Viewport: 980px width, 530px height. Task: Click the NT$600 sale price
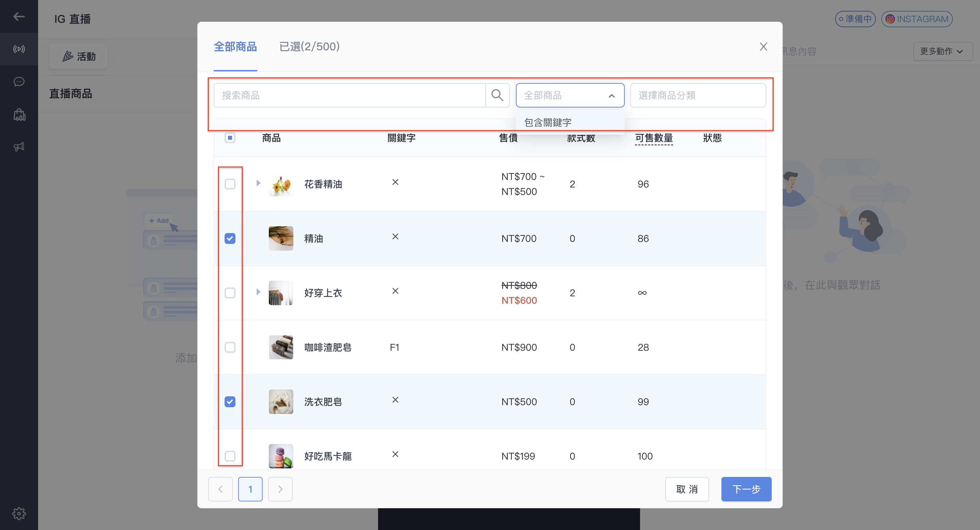(519, 300)
